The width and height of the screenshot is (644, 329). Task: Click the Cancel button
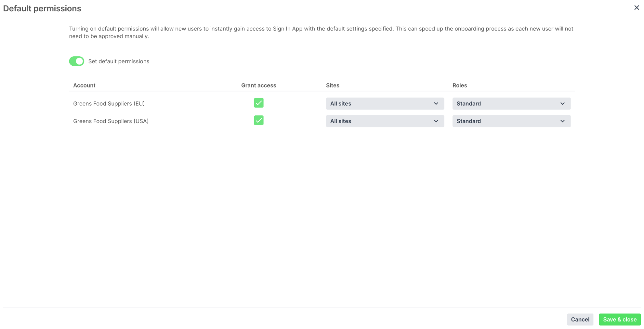pyautogui.click(x=580, y=319)
